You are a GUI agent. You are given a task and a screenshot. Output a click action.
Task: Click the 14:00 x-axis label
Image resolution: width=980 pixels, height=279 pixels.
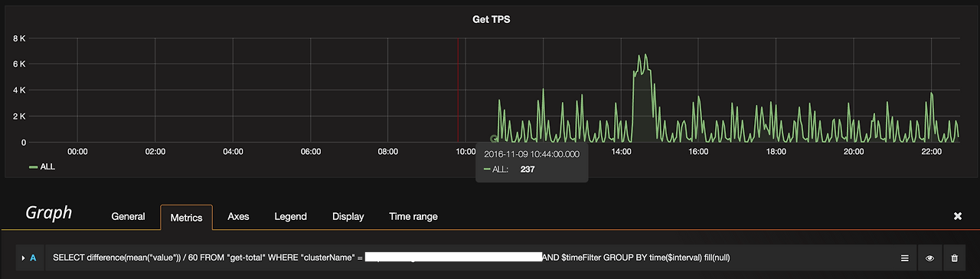pos(621,152)
